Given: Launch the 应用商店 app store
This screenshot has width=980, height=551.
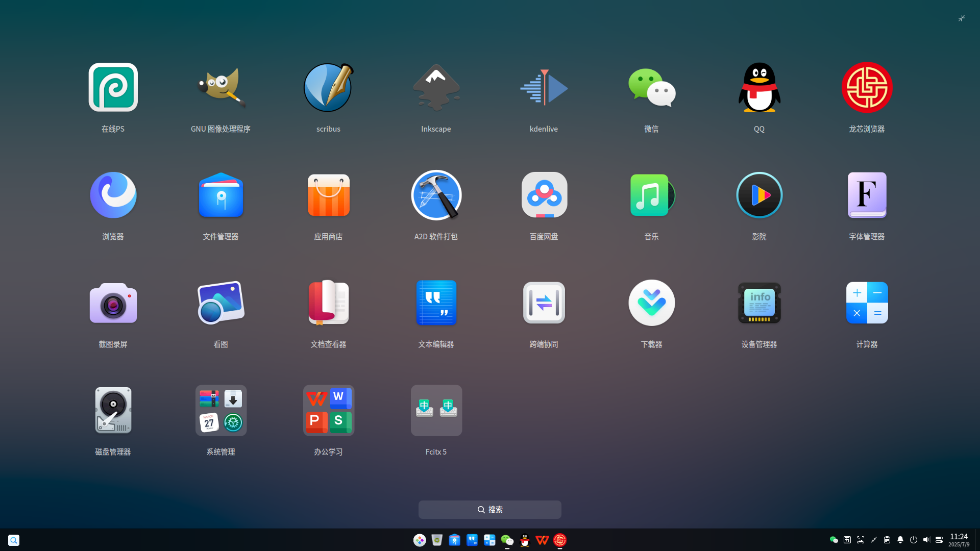Looking at the screenshot, I should tap(328, 195).
